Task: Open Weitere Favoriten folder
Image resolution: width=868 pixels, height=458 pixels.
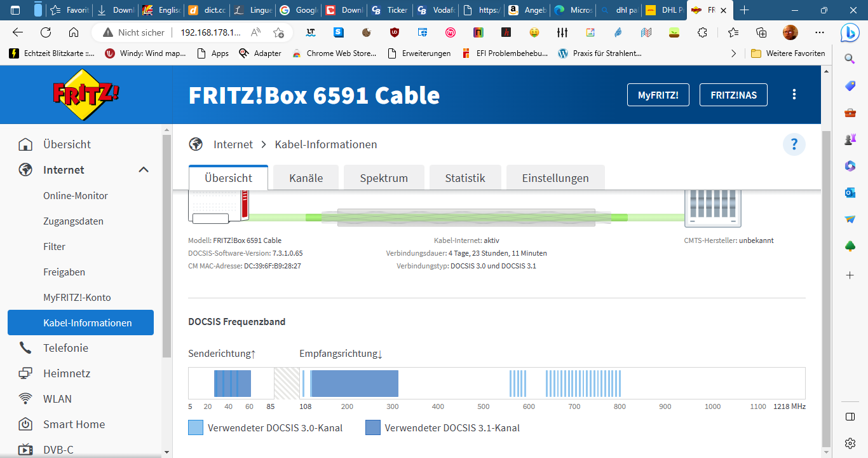Action: click(788, 53)
